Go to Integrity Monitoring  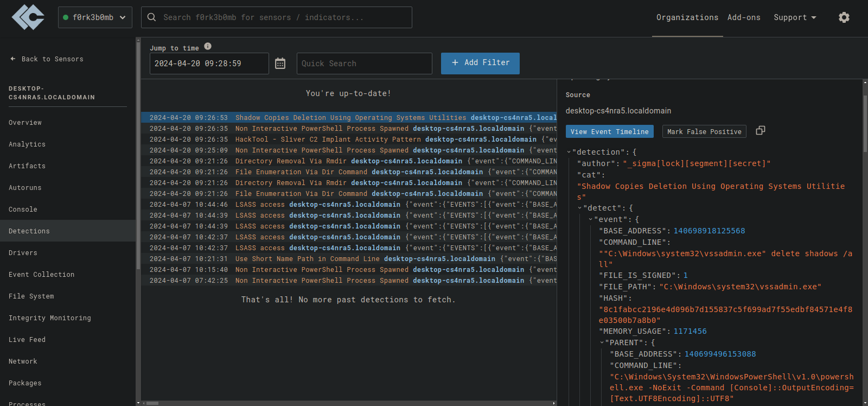68,318
